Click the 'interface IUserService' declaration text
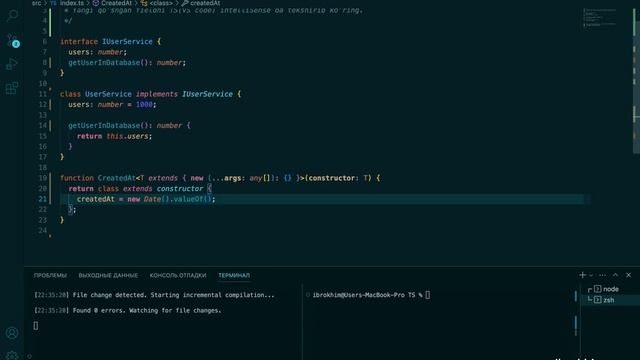Viewport: 640px width, 360px height. 107,42
